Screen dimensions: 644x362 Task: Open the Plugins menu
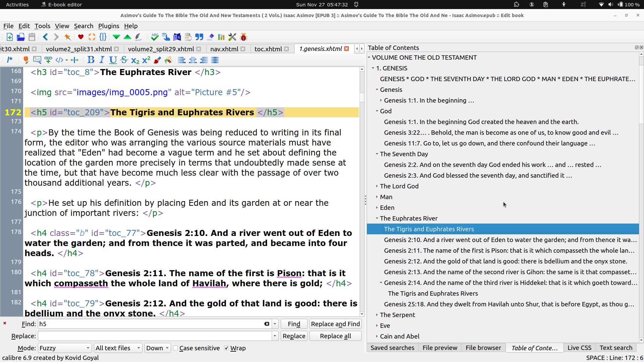pyautogui.click(x=108, y=26)
